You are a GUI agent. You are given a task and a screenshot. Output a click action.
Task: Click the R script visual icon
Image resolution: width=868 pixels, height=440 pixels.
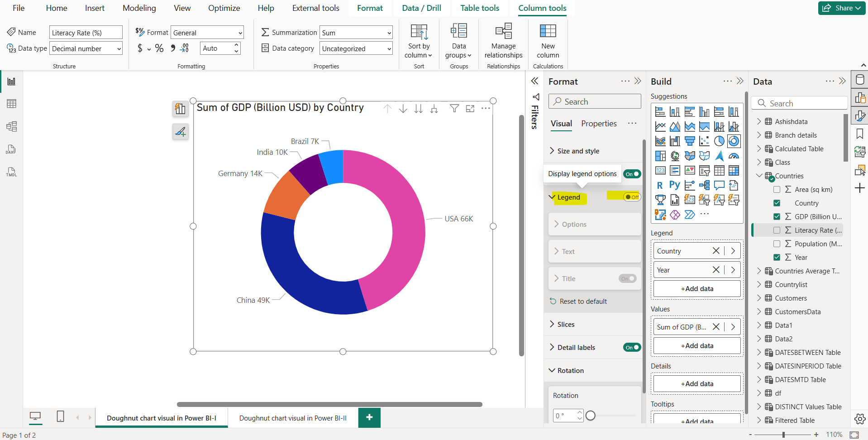(x=660, y=185)
